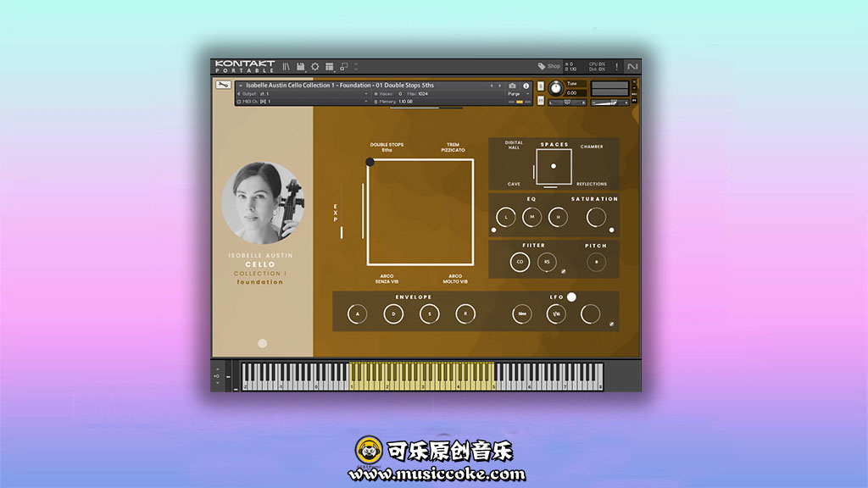Image resolution: width=868 pixels, height=488 pixels.
Task: Select CAVE space label
Action: coord(514,184)
